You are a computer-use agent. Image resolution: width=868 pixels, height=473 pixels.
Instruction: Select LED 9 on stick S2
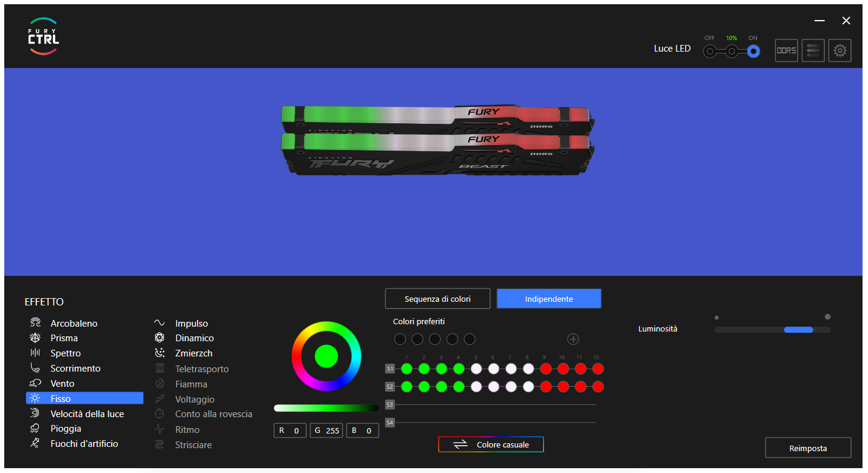[x=545, y=386]
